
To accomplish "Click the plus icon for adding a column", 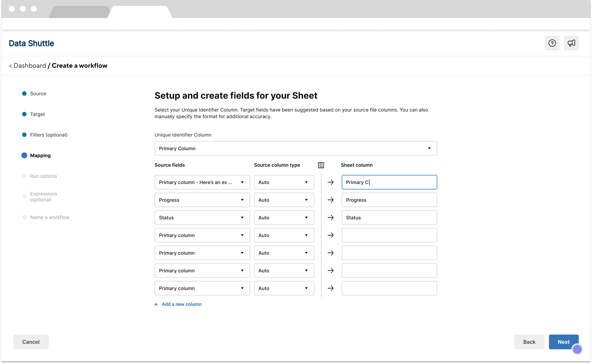I will [x=156, y=304].
